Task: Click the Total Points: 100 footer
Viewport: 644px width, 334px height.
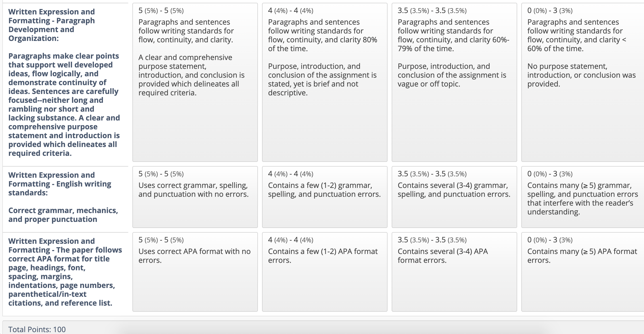Action: coord(37,329)
